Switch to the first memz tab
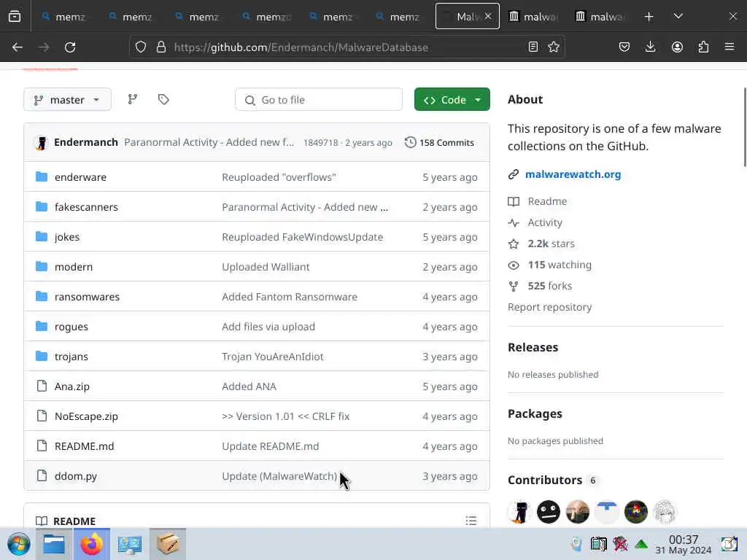Viewport: 747px width, 560px height. (x=64, y=17)
